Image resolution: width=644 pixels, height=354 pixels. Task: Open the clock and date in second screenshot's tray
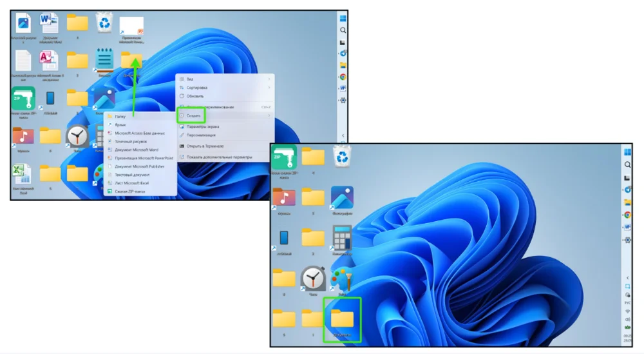[627, 338]
